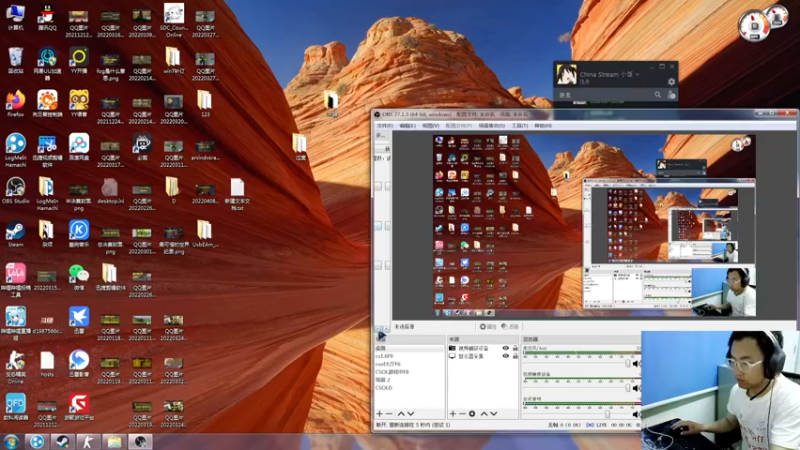Viewport: 800px width, 450px height.
Task: Open the folder named 123
Action: click(x=205, y=104)
